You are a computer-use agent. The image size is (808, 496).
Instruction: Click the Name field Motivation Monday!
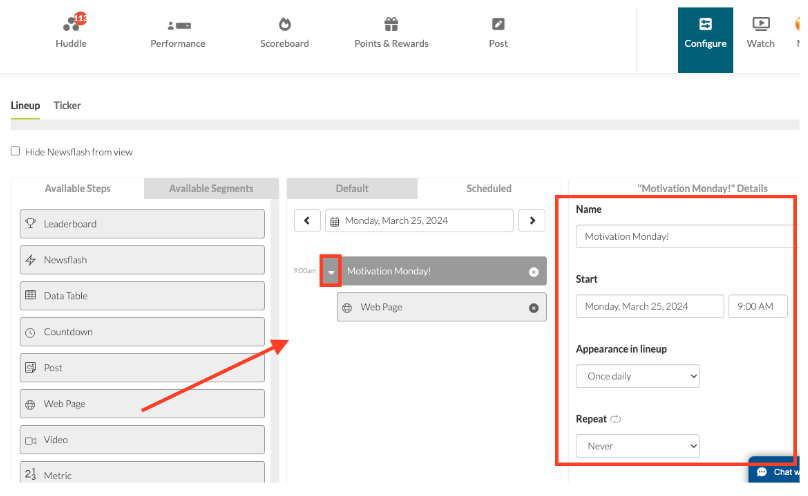687,236
